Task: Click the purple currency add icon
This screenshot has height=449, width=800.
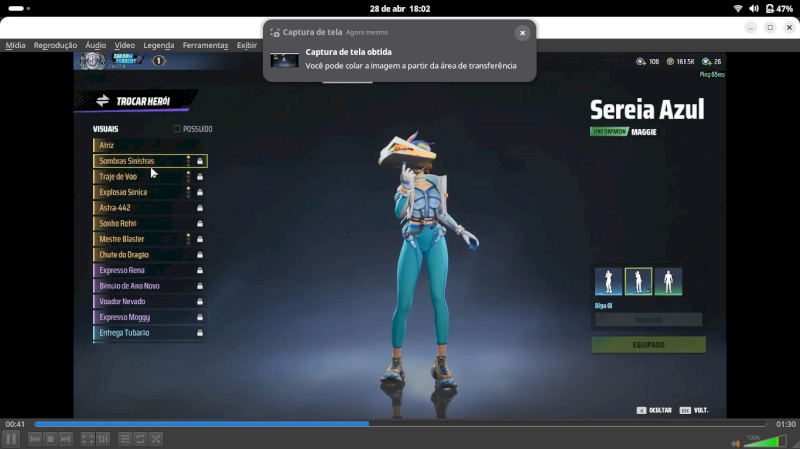Action: [x=641, y=62]
